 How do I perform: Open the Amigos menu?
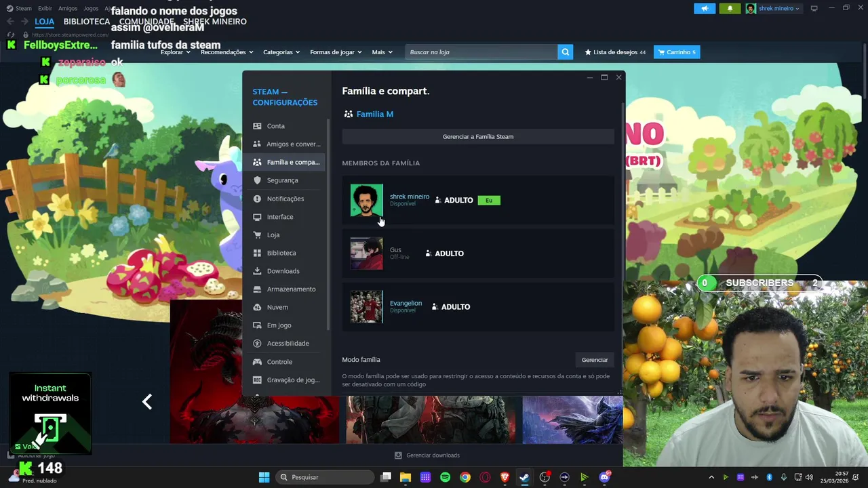[x=68, y=9]
